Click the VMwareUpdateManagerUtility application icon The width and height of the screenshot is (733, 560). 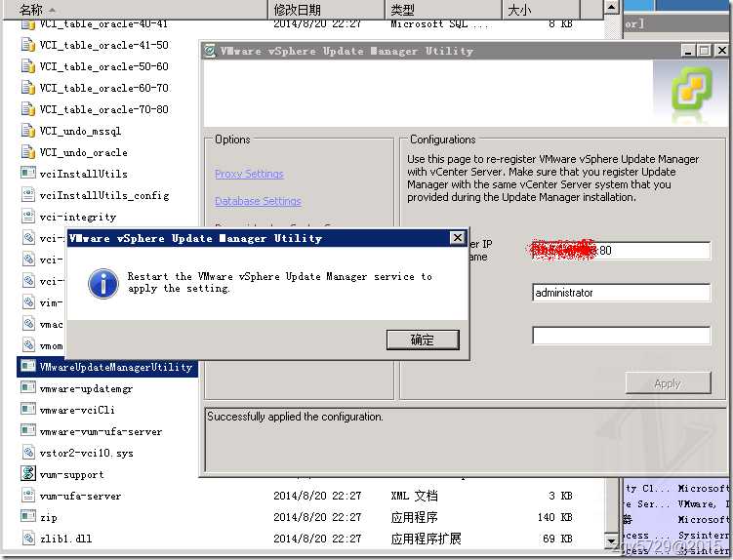tap(28, 366)
